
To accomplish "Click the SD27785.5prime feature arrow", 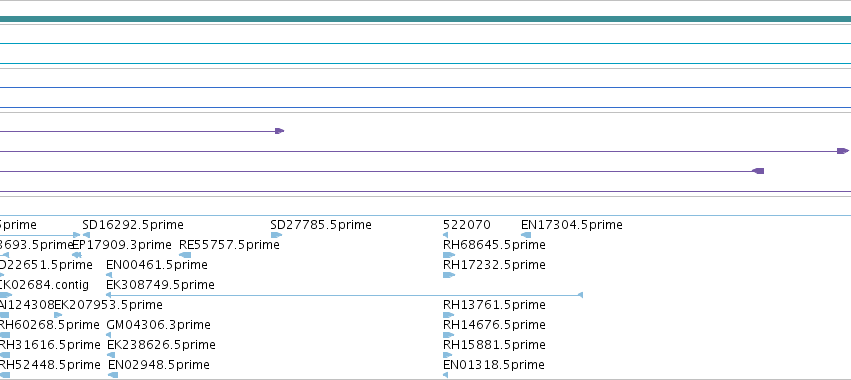I will [276, 235].
